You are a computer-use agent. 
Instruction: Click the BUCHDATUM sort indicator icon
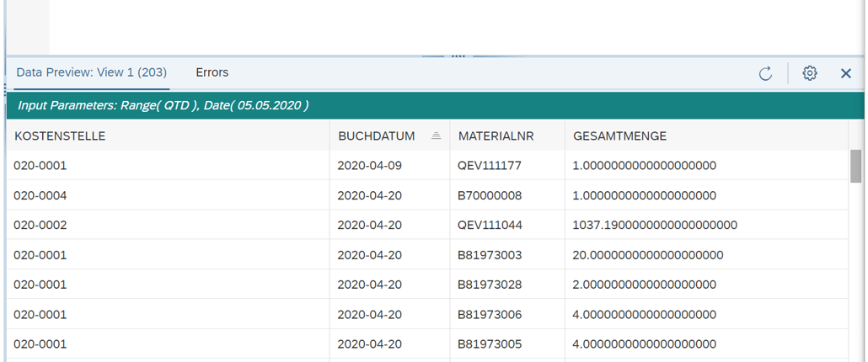tap(436, 136)
